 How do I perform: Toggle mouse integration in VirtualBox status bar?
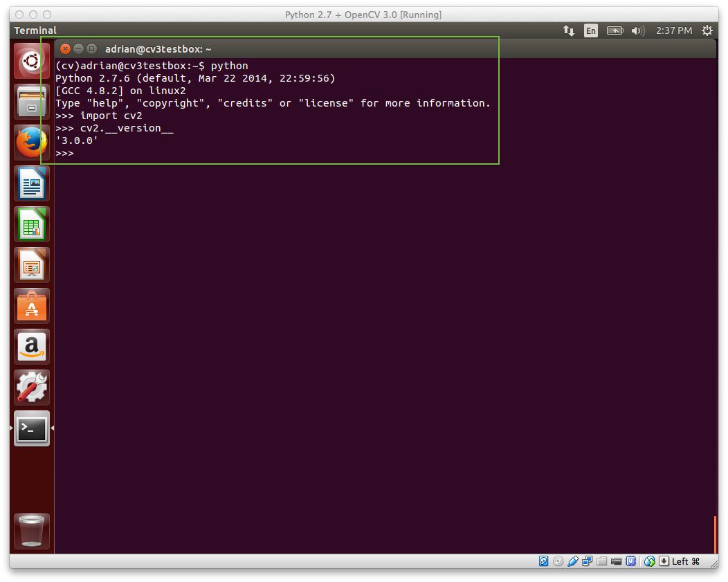pos(649,561)
